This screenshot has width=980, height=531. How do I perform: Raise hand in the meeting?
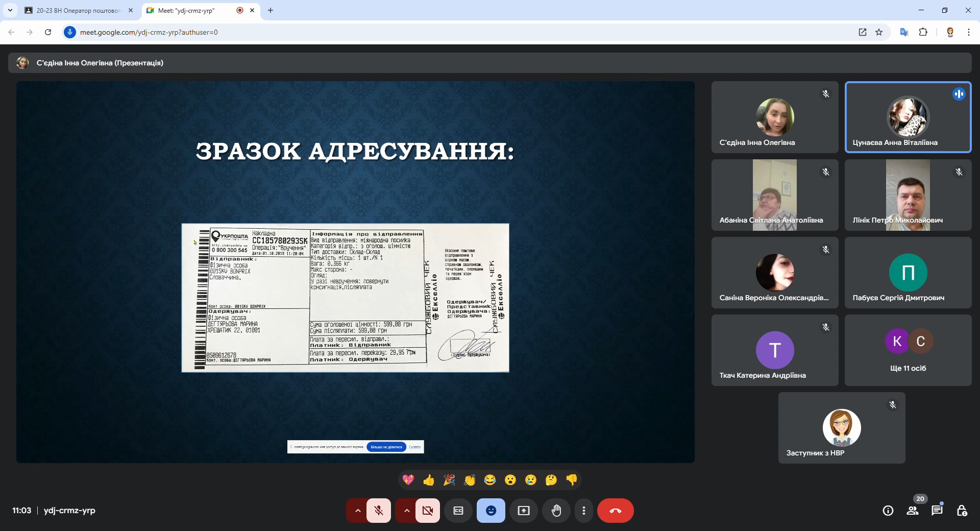(556, 511)
